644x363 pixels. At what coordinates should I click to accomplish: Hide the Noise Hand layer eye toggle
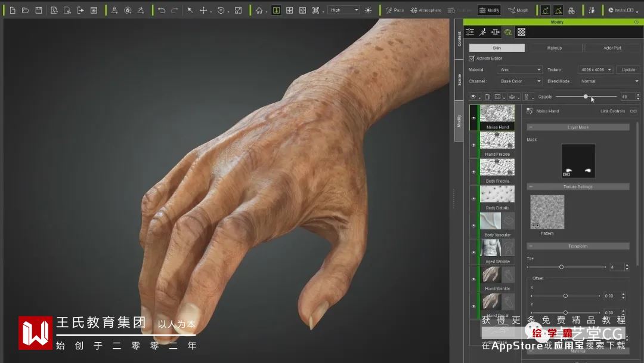point(473,118)
